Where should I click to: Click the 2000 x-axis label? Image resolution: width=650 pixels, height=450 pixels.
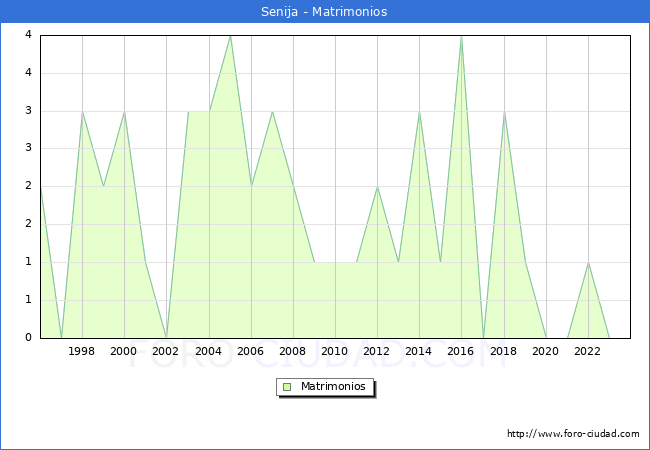[x=124, y=351]
